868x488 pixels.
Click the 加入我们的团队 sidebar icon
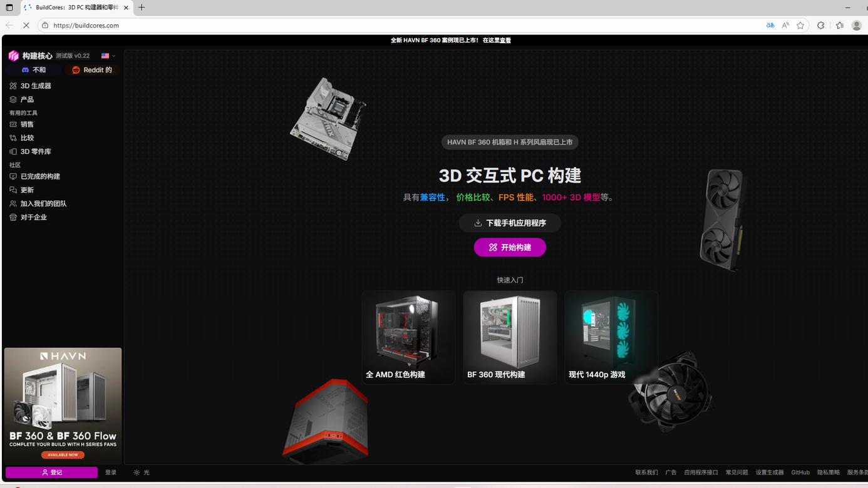point(13,203)
